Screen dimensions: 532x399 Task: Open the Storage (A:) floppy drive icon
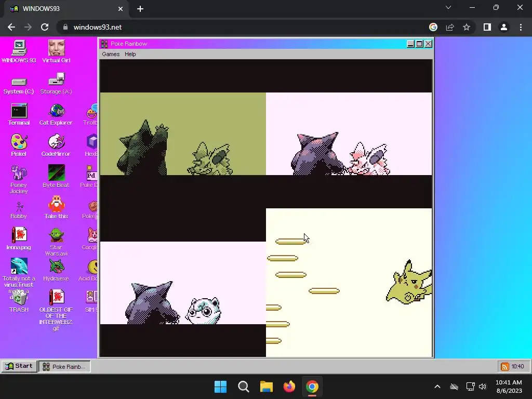[x=56, y=84]
